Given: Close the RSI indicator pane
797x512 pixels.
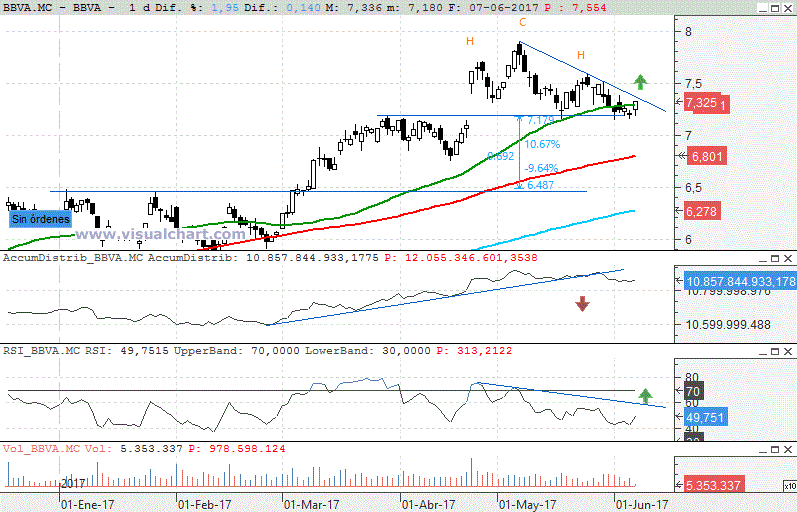Looking at the screenshot, I should pos(788,351).
